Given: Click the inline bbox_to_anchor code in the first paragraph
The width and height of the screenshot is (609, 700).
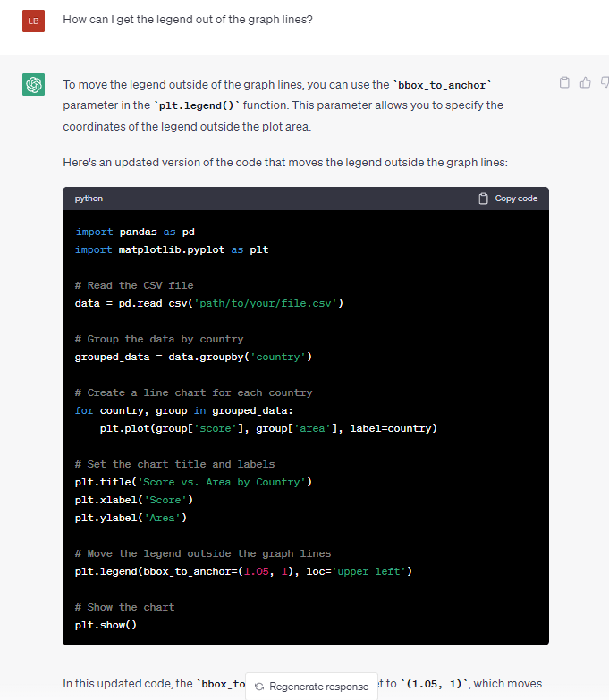Looking at the screenshot, I should [x=443, y=85].
